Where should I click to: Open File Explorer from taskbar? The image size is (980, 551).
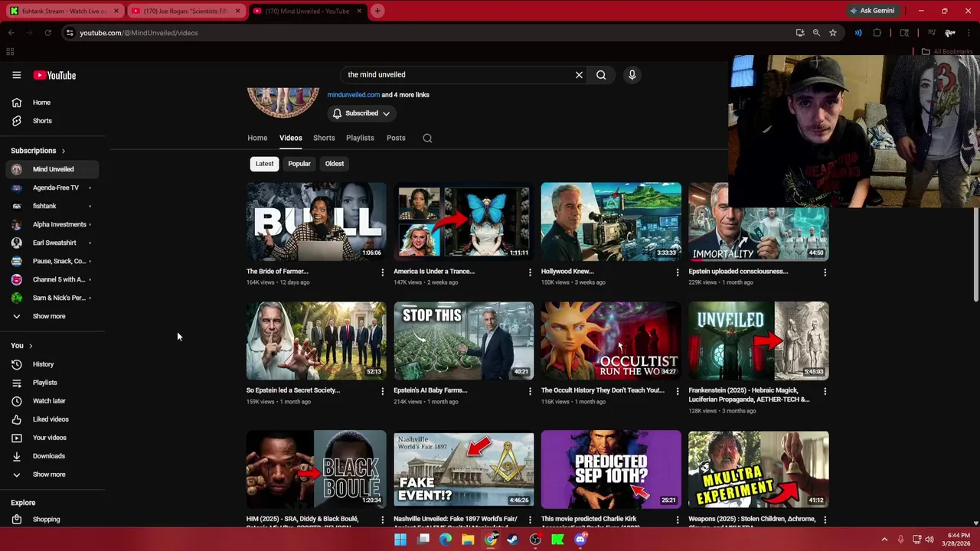point(468,540)
